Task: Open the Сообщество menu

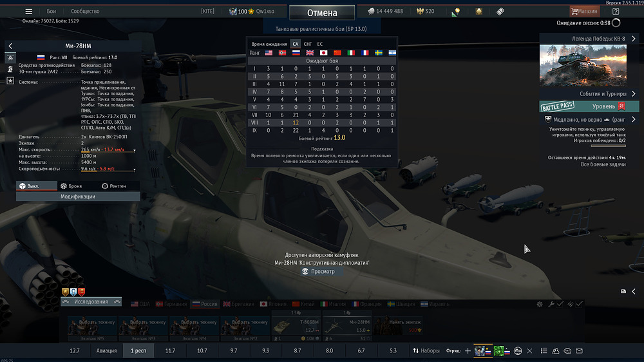Action: tap(85, 12)
